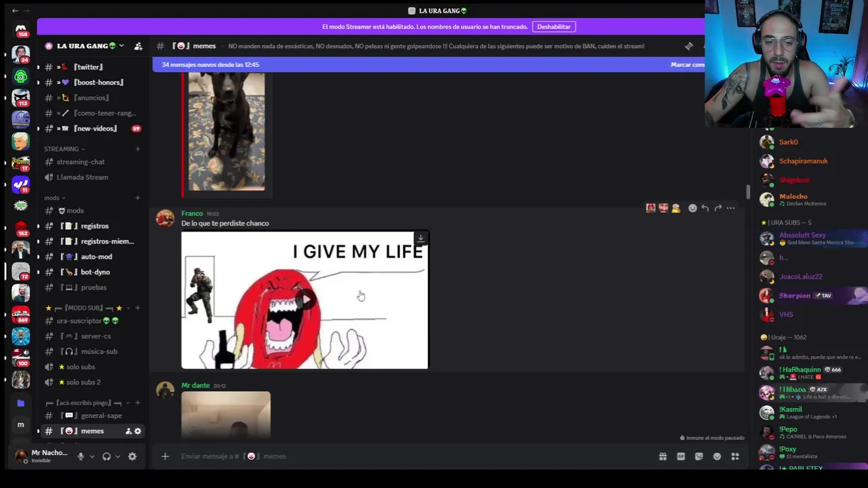Screen dimensions: 868x488
Task: Open the gift icon in the message bar
Action: click(663, 456)
